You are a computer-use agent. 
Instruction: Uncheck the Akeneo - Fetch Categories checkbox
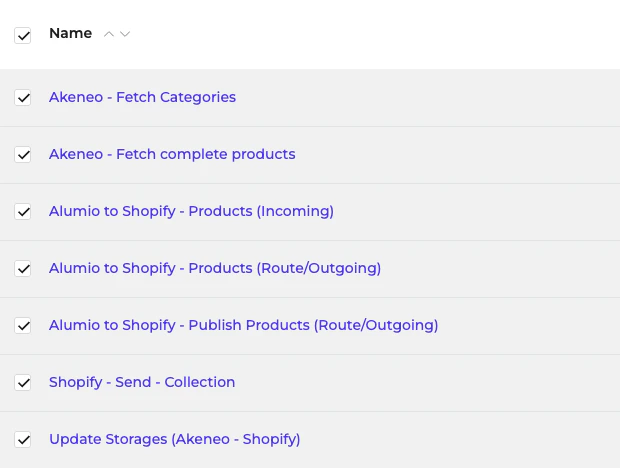(x=23, y=98)
